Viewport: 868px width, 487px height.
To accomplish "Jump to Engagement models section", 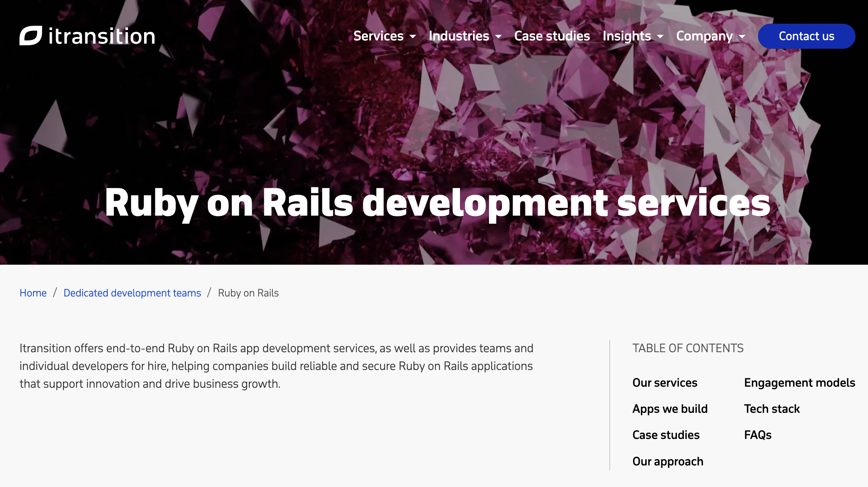I will 799,383.
